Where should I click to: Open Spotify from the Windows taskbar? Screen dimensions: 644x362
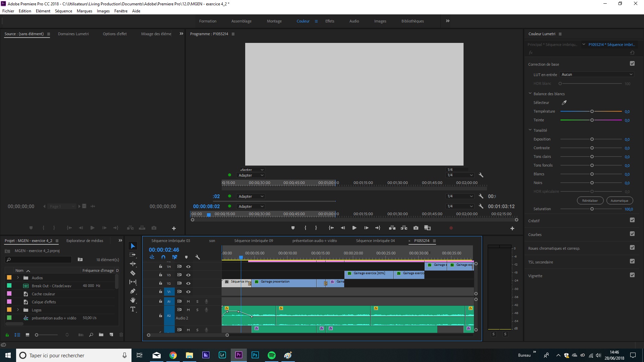(x=271, y=355)
